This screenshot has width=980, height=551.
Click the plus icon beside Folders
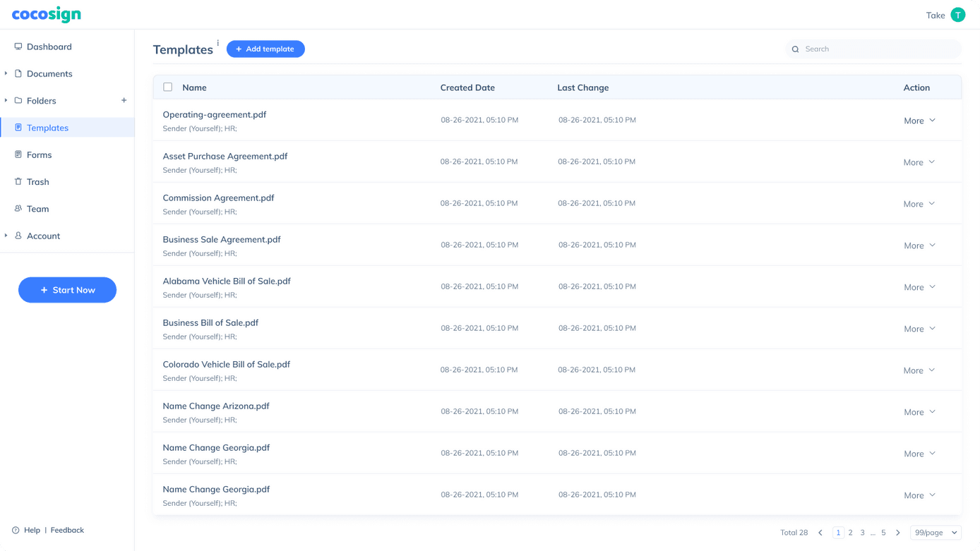tap(124, 100)
